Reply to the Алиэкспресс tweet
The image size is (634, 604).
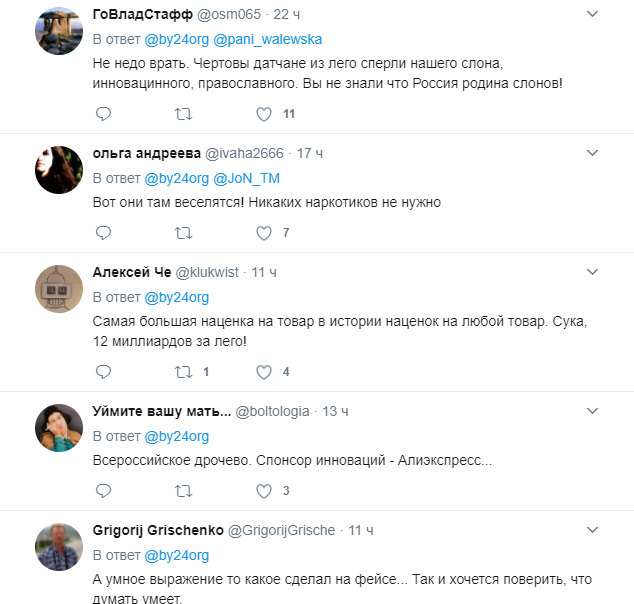103,490
